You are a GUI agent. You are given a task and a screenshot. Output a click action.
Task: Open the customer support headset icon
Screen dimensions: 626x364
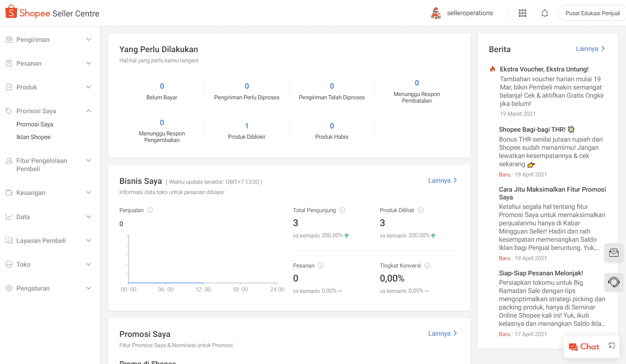(x=614, y=282)
